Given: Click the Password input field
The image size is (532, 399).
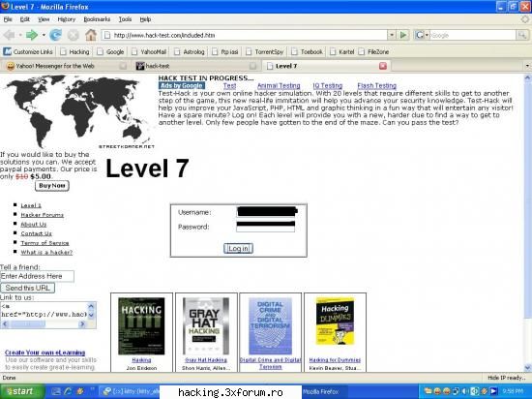Looking at the screenshot, I should click(x=266, y=227).
